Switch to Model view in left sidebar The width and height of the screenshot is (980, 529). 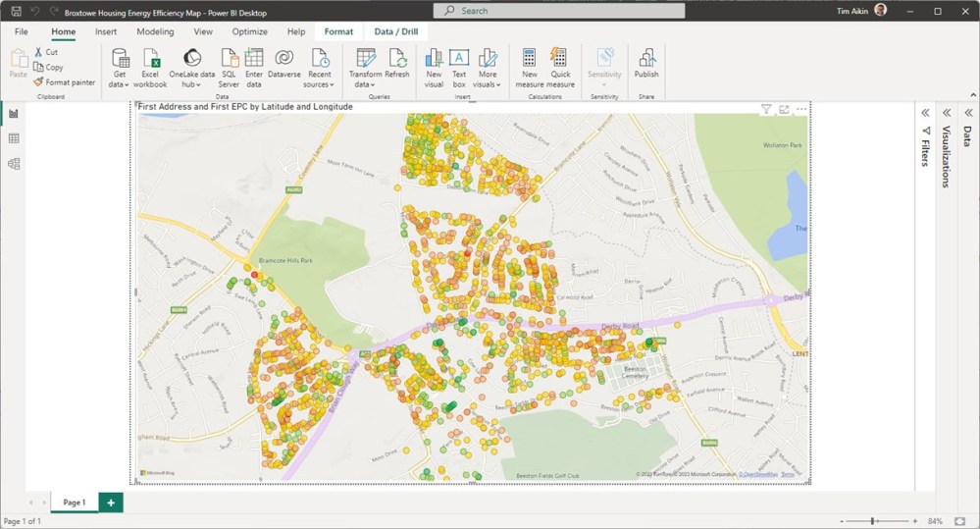(14, 164)
